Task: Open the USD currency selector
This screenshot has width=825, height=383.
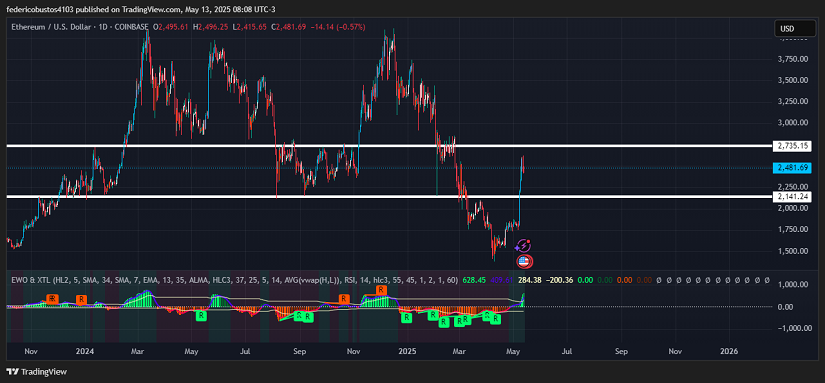Action: [794, 28]
